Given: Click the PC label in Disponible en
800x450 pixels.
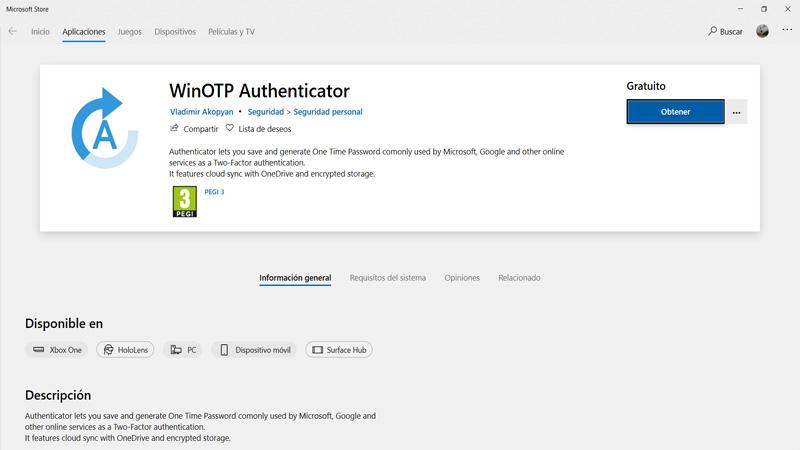Looking at the screenshot, I should tap(191, 350).
